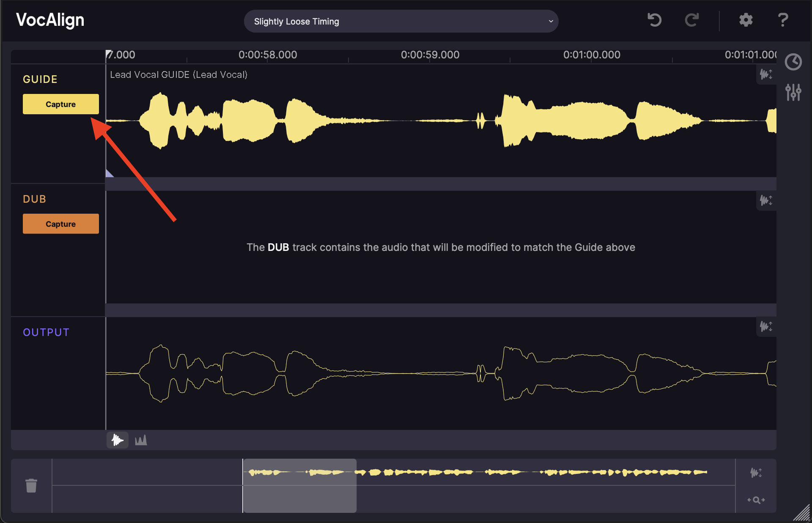Image resolution: width=812 pixels, height=523 pixels.
Task: Open the Slightly Loose Timing preset dropdown
Action: (x=401, y=21)
